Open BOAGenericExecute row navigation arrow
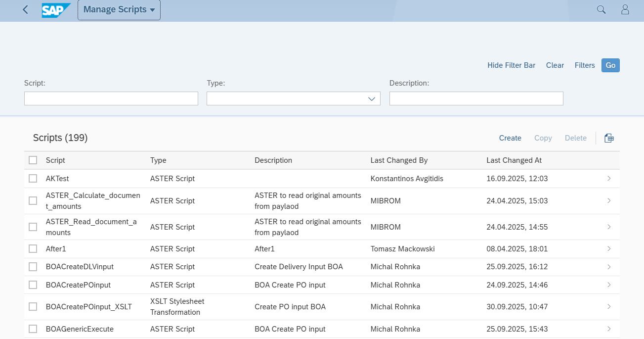Image resolution: width=644 pixels, height=339 pixels. (609, 329)
